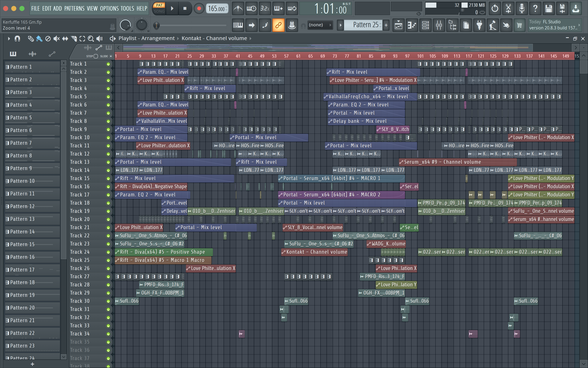The image size is (588, 368).
Task: Adjust the main pitch knob
Action: tap(141, 25)
